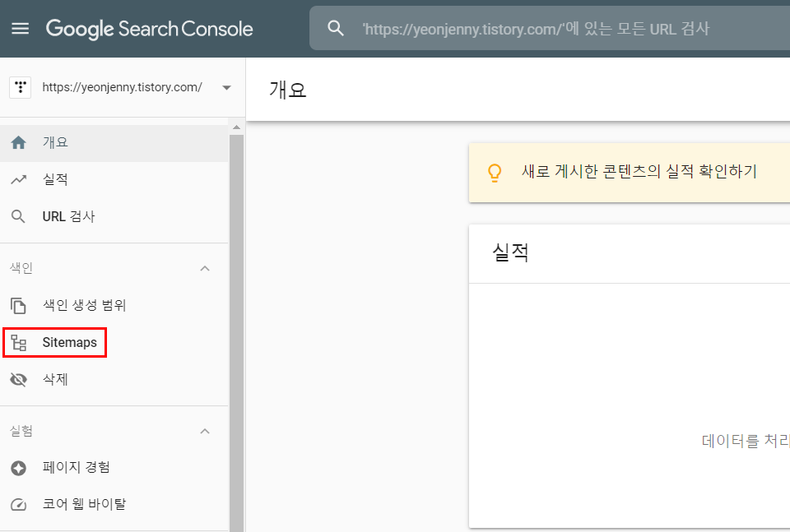790x532 pixels.
Task: Click the home icon beside 개요
Action: tap(19, 143)
